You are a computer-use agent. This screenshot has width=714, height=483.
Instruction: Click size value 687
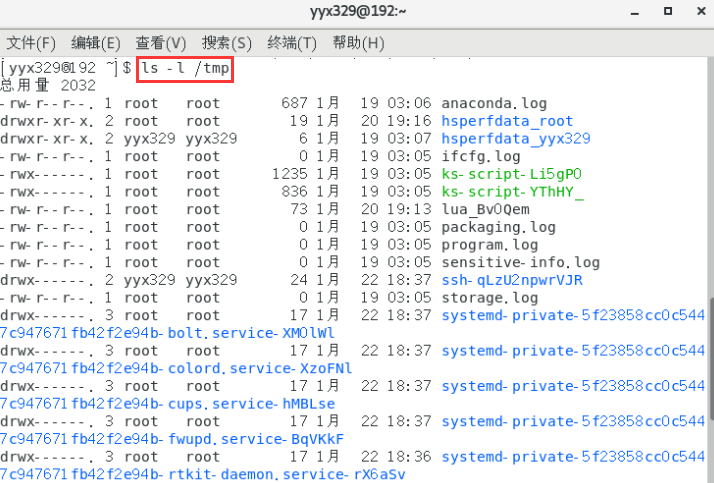[294, 103]
